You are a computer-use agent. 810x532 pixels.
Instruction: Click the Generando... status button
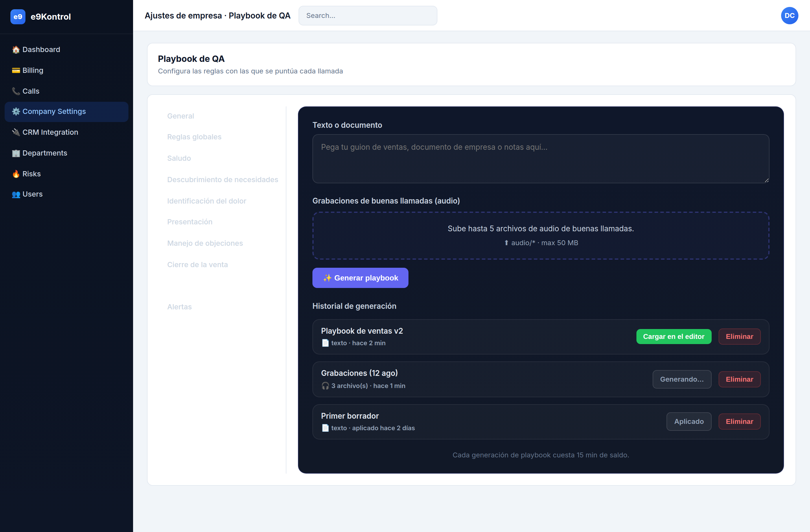682,379
